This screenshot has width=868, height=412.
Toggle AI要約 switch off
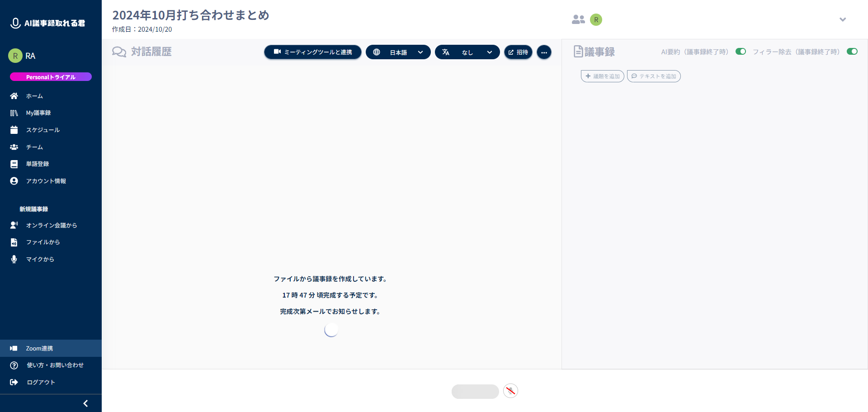pos(741,52)
